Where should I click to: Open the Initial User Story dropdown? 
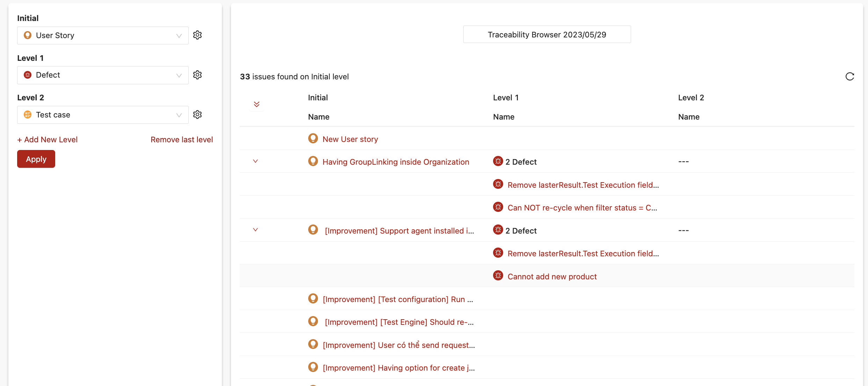tap(103, 35)
